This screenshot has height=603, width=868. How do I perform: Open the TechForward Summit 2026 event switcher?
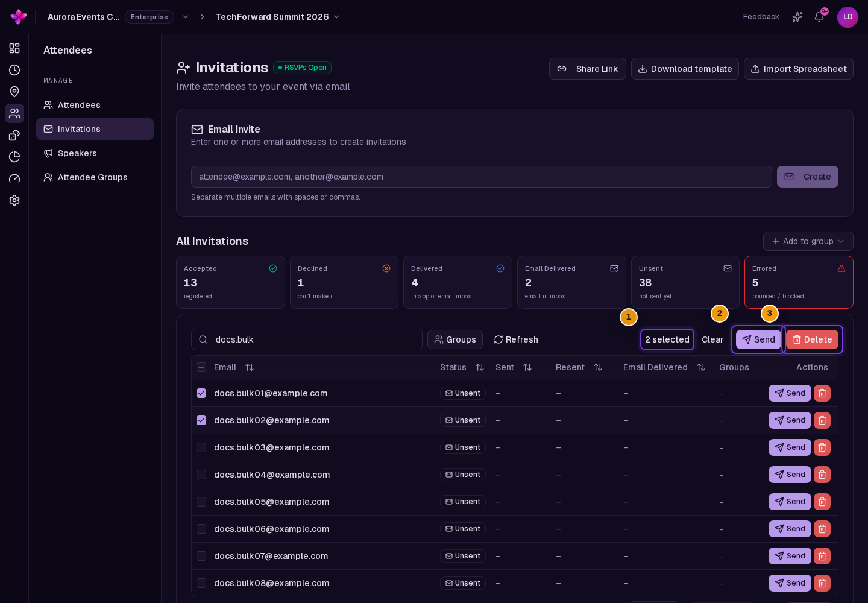(277, 17)
